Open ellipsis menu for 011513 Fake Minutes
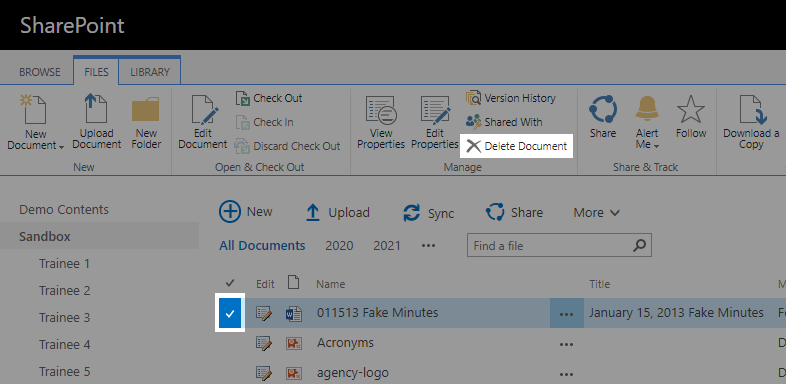Image resolution: width=786 pixels, height=384 pixels. tap(566, 314)
